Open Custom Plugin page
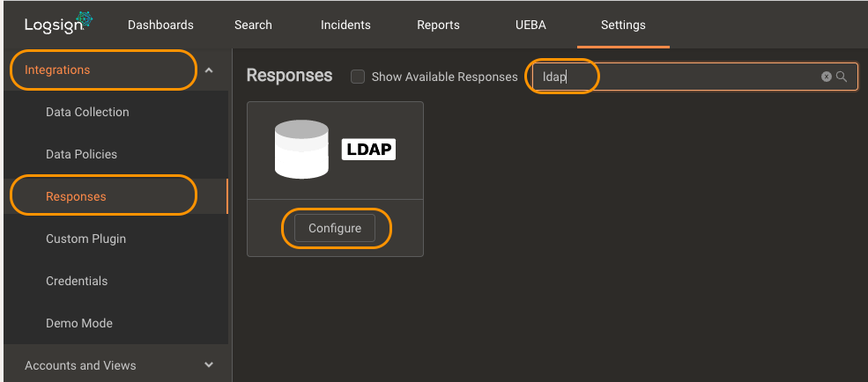The width and height of the screenshot is (868, 382). click(x=85, y=239)
